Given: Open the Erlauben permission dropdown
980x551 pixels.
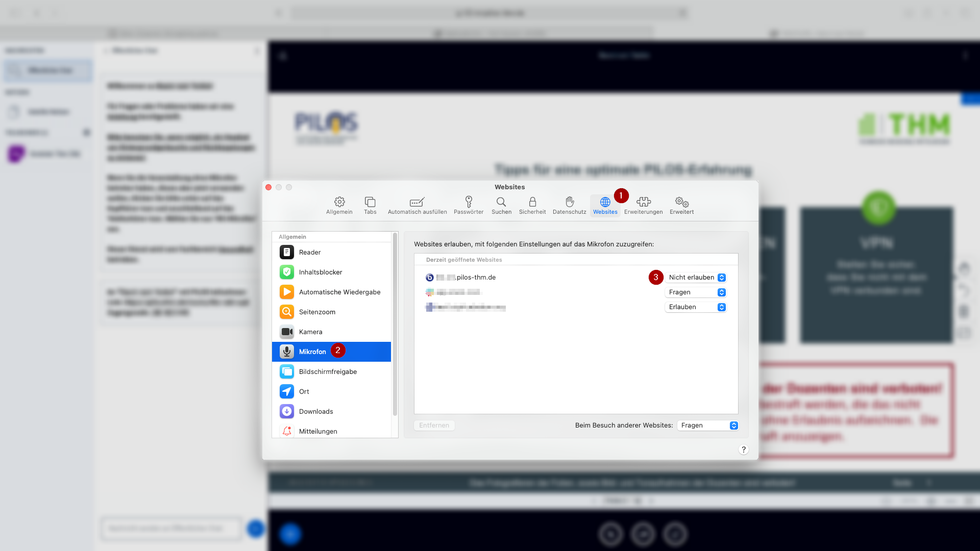Looking at the screenshot, I should tap(696, 307).
